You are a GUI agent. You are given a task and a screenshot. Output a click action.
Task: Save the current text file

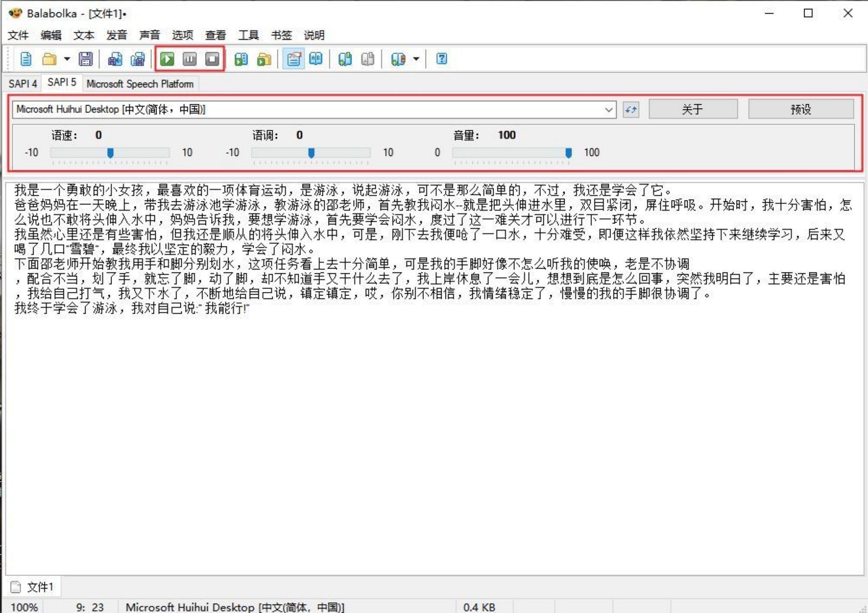coord(86,60)
